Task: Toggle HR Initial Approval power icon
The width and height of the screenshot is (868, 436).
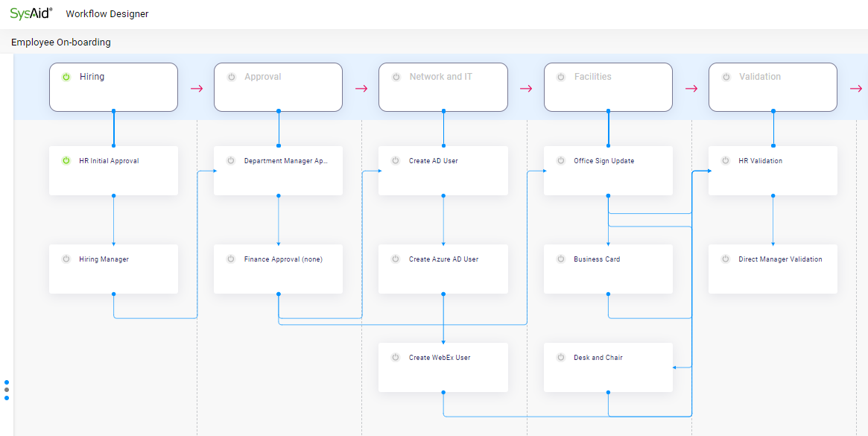Action: point(66,161)
